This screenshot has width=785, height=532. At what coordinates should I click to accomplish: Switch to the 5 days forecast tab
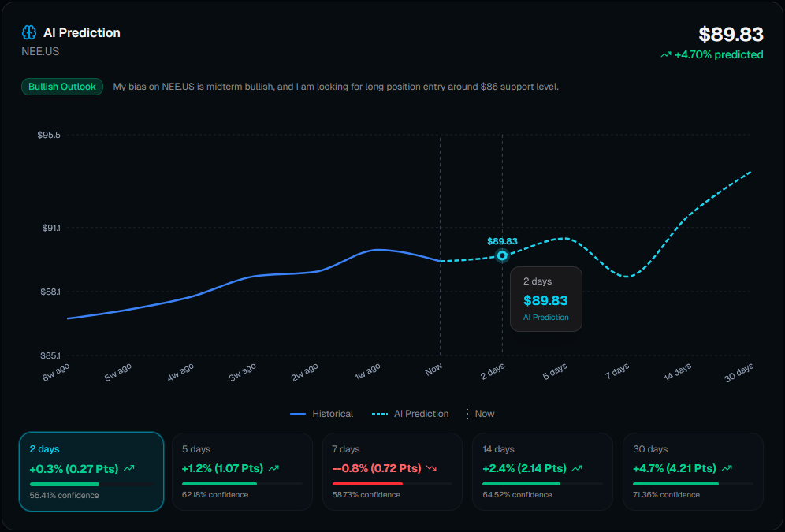242,470
